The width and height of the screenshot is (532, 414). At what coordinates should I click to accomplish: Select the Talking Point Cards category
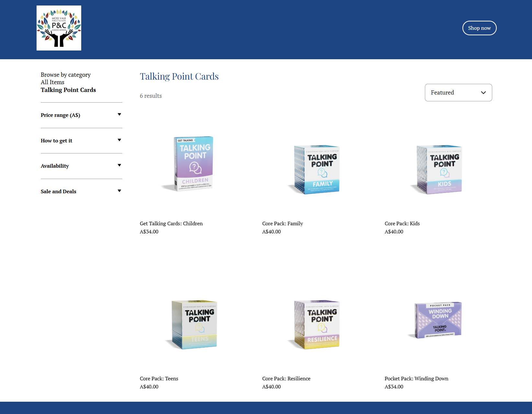coord(68,90)
